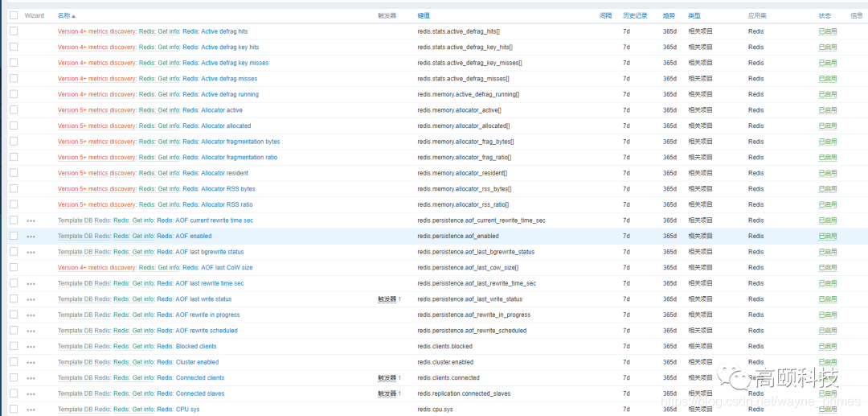Screen dimensions: 868x416
Task: Open wizard dots for AOF current rewrite time
Action: pyautogui.click(x=31, y=221)
